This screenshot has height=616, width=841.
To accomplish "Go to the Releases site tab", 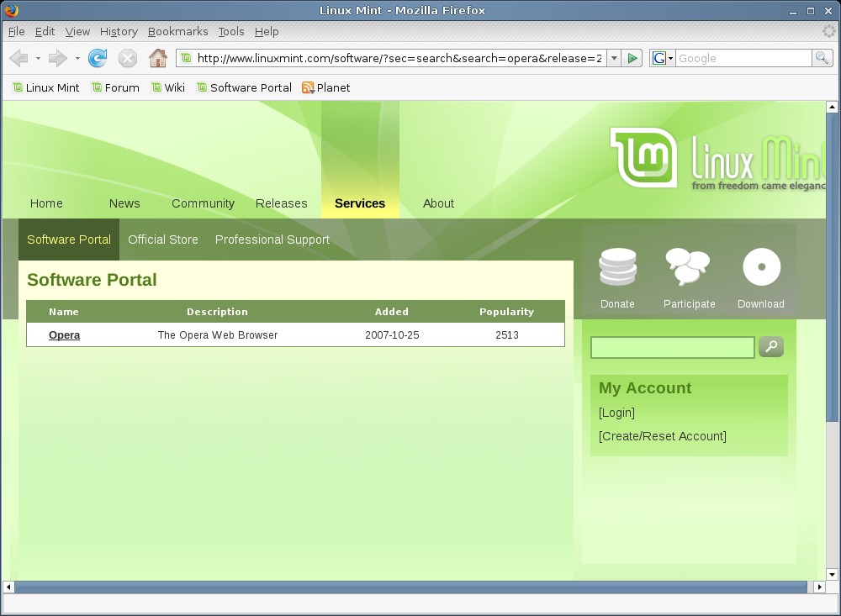I will (281, 203).
